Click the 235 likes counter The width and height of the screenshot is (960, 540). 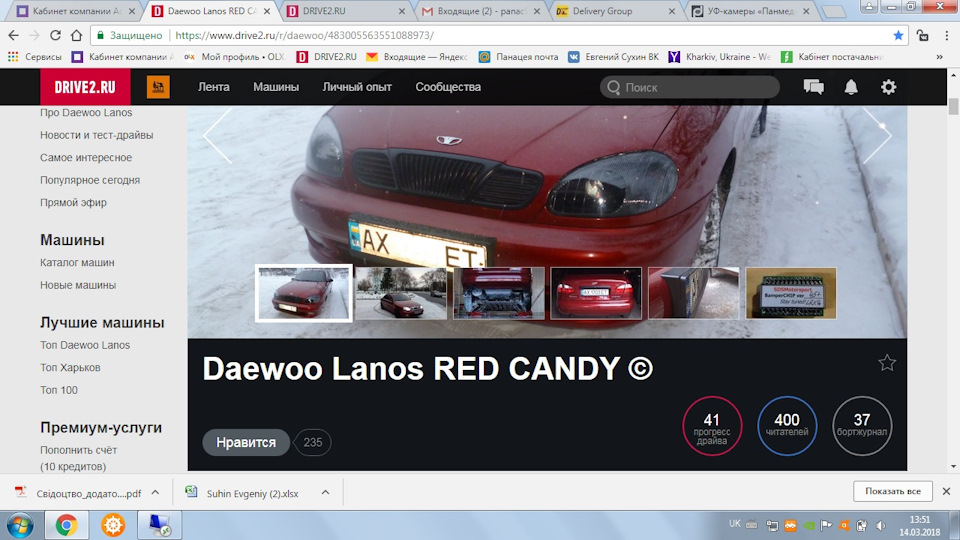[313, 442]
